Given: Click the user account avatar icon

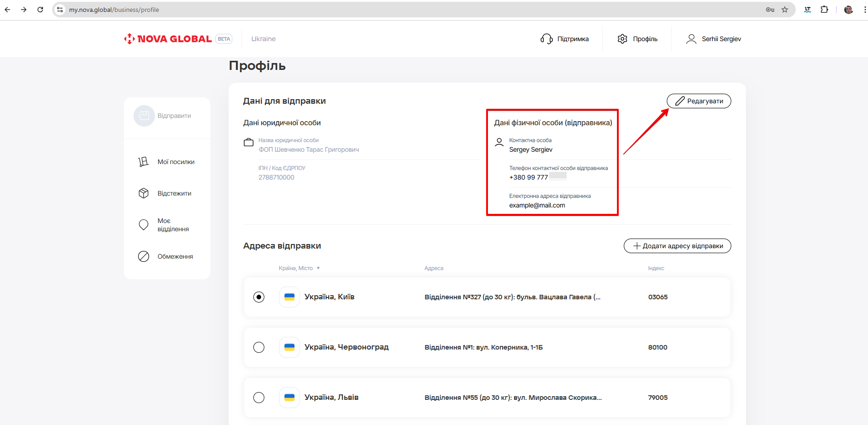Looking at the screenshot, I should pos(691,39).
